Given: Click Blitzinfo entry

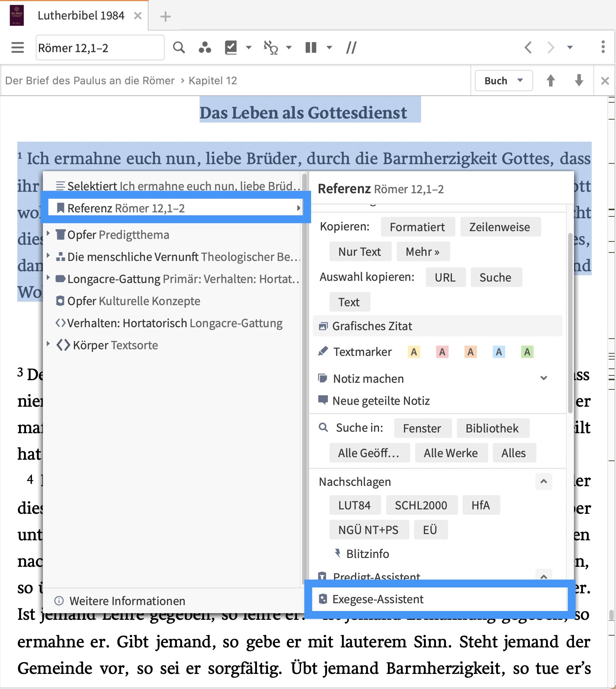Looking at the screenshot, I should 361,554.
